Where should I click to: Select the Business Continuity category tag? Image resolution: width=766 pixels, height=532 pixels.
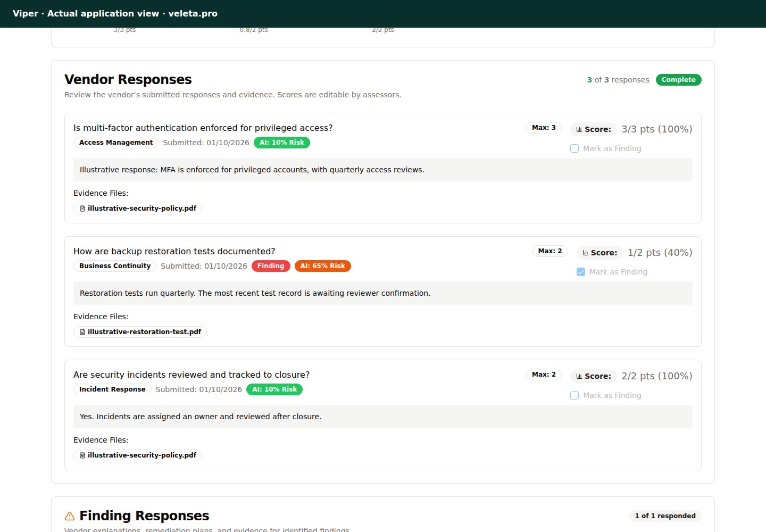[x=115, y=266]
